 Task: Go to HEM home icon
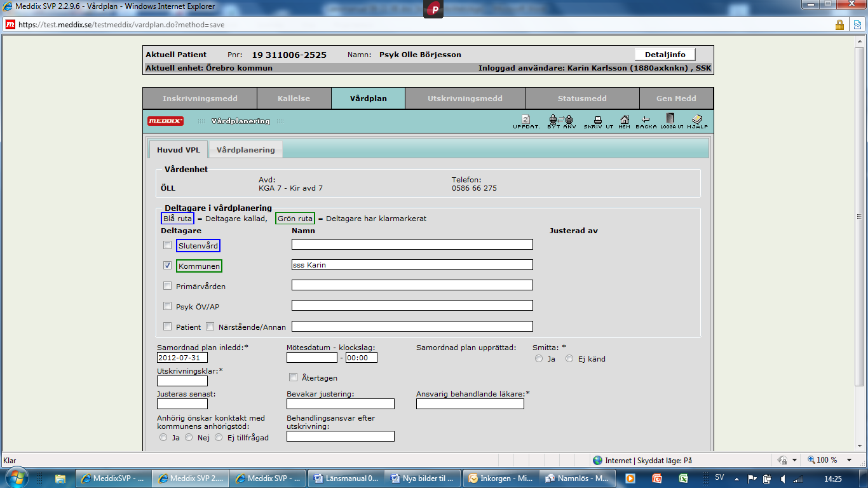click(x=624, y=121)
